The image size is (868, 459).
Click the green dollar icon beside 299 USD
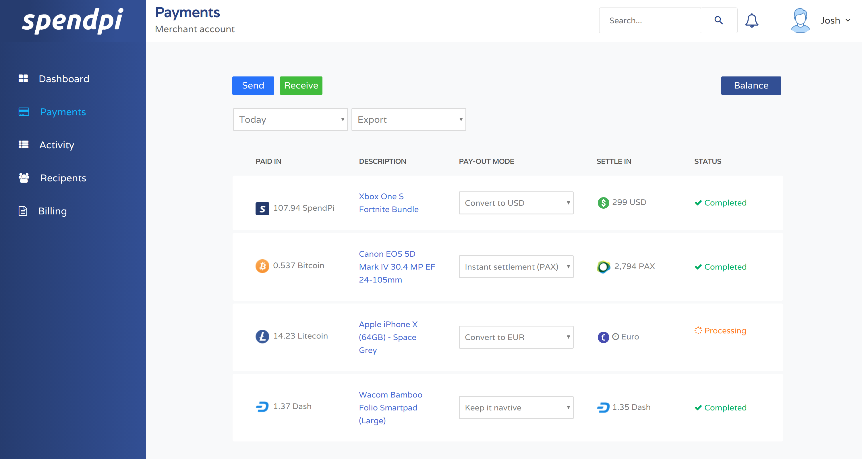603,203
